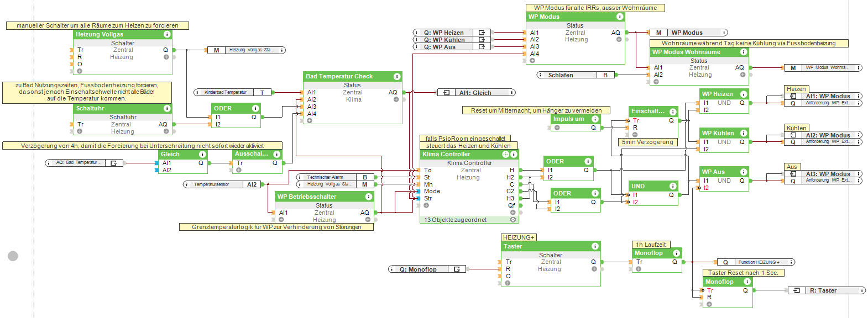868x318 pixels.
Task: Click info icon on the UND block
Action: (673, 186)
